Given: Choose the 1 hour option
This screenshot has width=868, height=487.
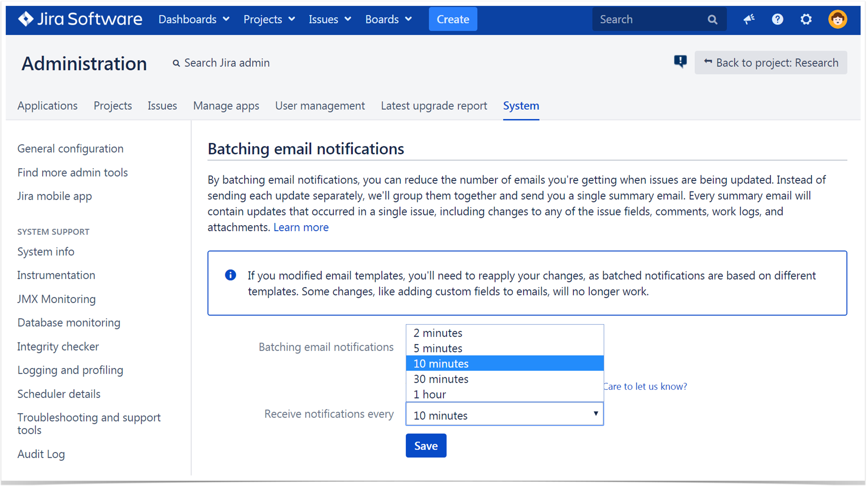Looking at the screenshot, I should click(505, 394).
